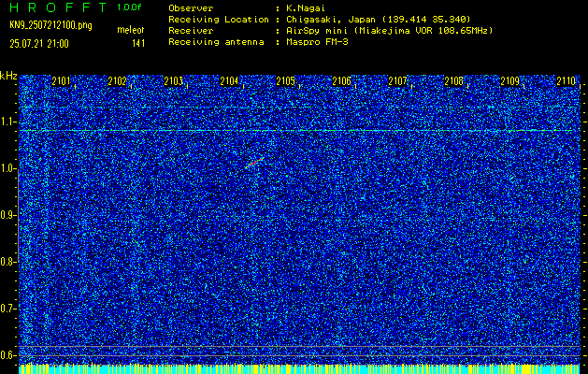Click the 0.9 kHz axis label
The width and height of the screenshot is (588, 374).
[7, 215]
